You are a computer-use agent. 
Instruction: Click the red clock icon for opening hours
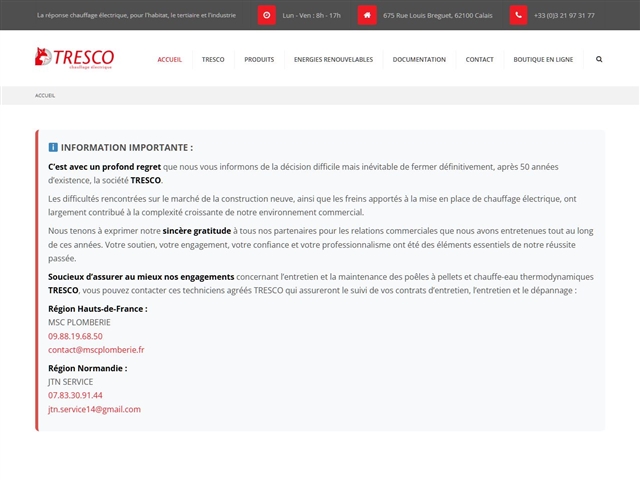tap(267, 15)
